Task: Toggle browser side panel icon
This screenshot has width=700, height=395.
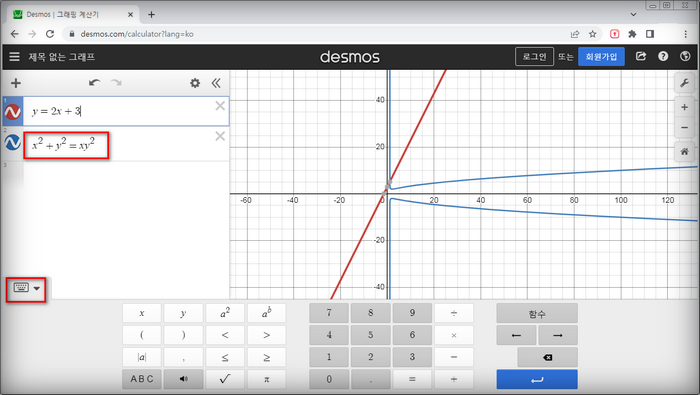Action: (650, 34)
